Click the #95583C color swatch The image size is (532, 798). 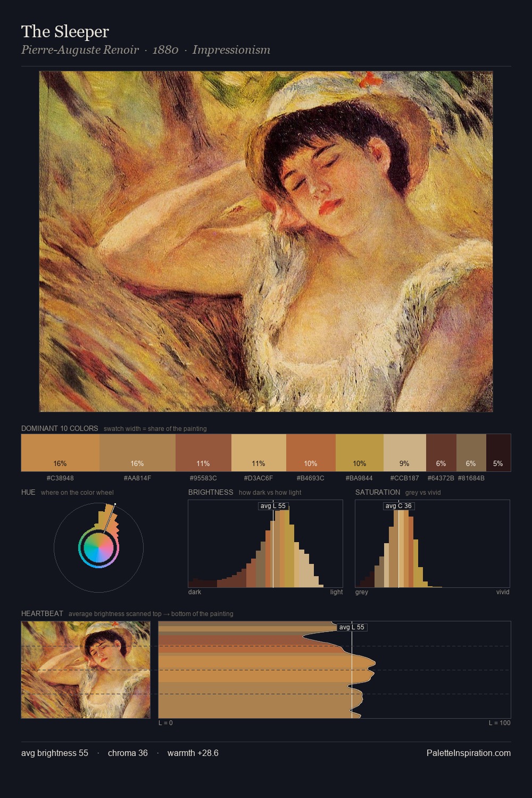pyautogui.click(x=203, y=453)
